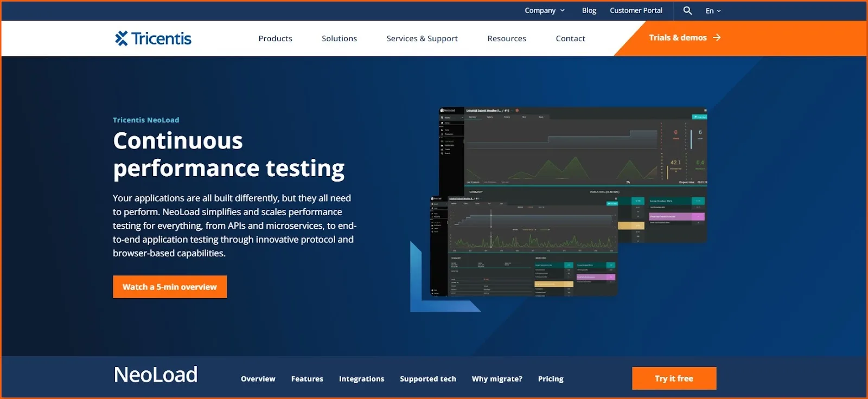The width and height of the screenshot is (868, 399).
Task: Visit the Blog link
Action: [x=589, y=10]
